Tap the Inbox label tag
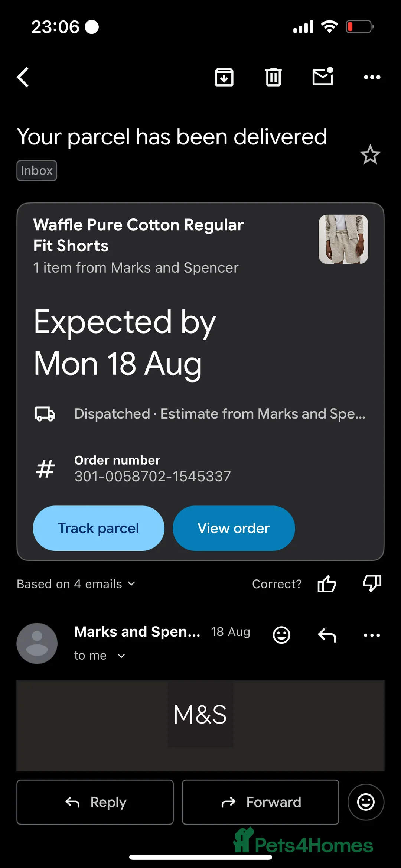This screenshot has width=401, height=868. 37,170
